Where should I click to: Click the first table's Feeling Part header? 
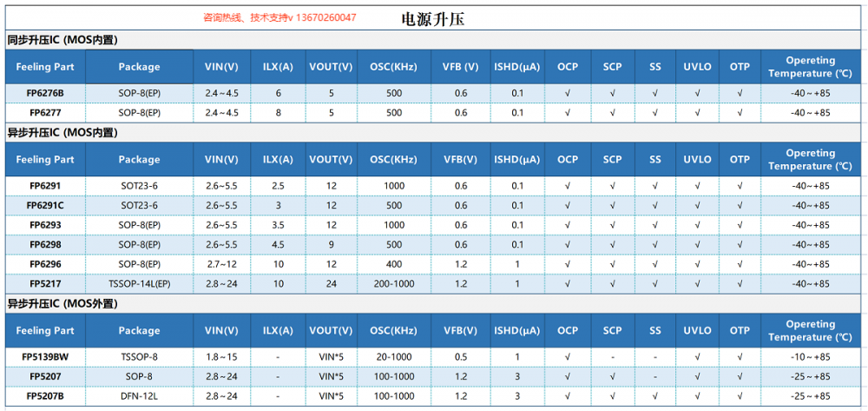[45, 66]
